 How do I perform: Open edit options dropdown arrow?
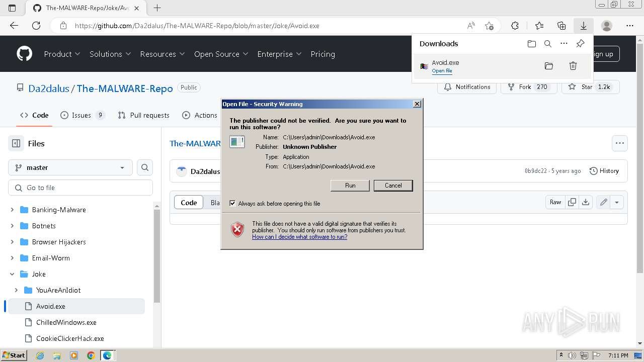pyautogui.click(x=617, y=202)
